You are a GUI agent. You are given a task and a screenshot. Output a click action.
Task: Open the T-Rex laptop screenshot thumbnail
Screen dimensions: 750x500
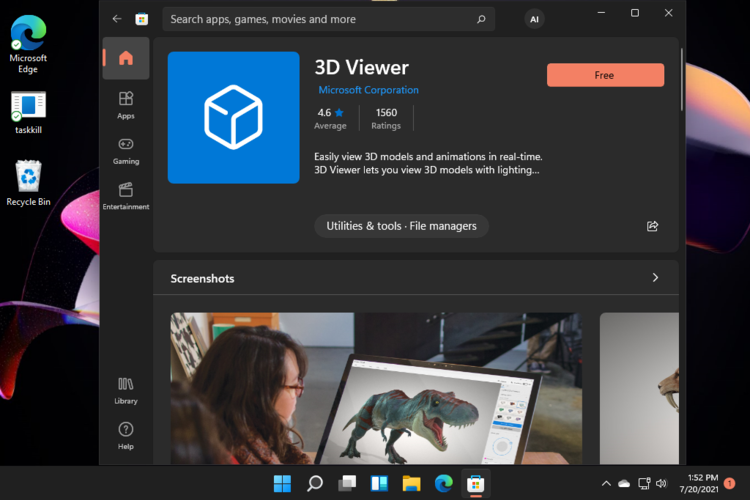[375, 389]
